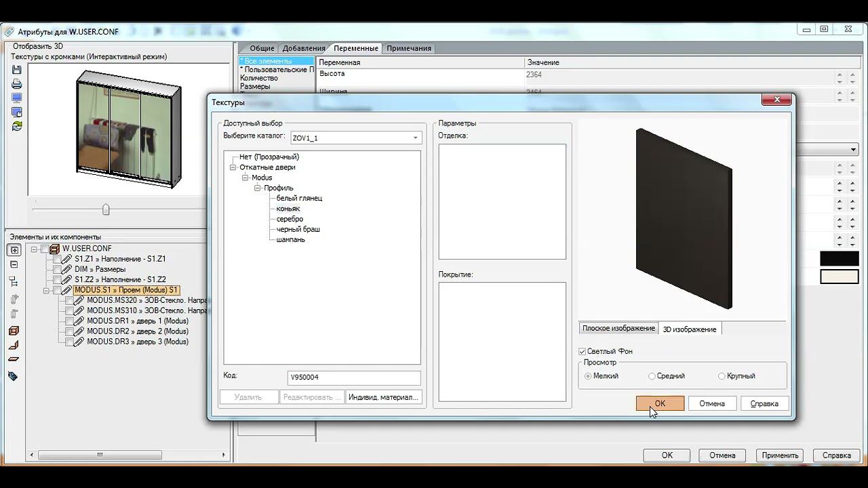Click Применить in the attributes window
The height and width of the screenshot is (488, 868).
[x=781, y=455]
